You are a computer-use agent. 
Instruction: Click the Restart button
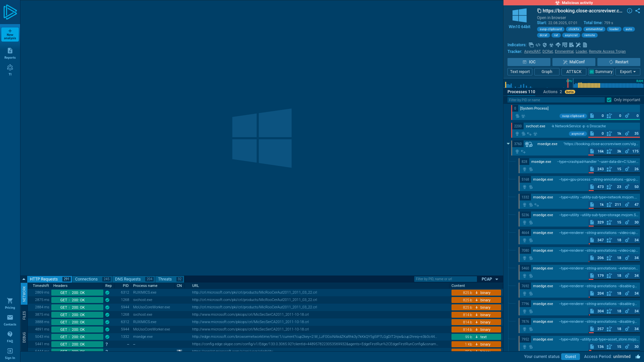619,62
